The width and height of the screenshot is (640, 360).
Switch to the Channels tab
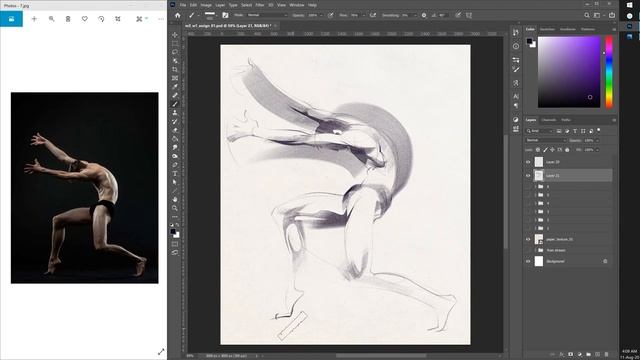(x=548, y=120)
